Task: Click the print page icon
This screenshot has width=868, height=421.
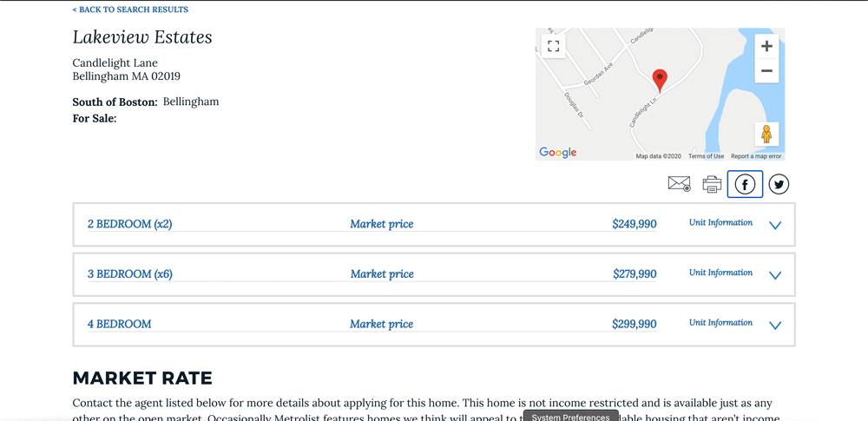Action: [712, 184]
